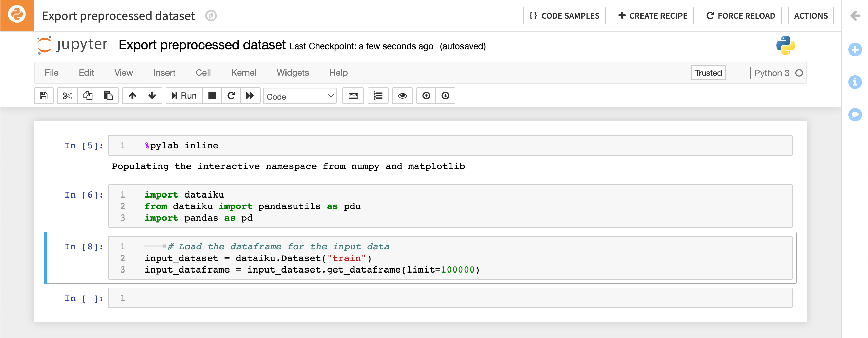Image resolution: width=868 pixels, height=338 pixels.
Task: Open CODE SAMPLES
Action: [x=564, y=16]
